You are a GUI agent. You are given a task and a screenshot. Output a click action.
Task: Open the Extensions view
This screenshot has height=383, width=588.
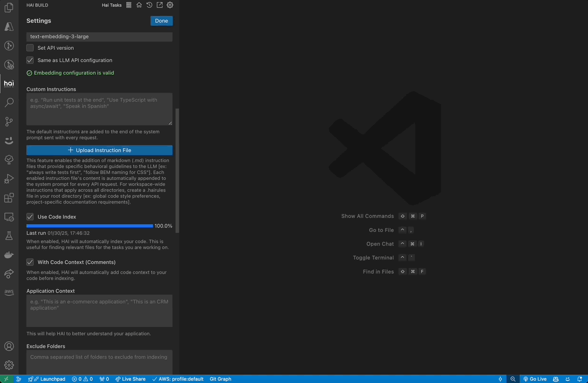(x=9, y=198)
